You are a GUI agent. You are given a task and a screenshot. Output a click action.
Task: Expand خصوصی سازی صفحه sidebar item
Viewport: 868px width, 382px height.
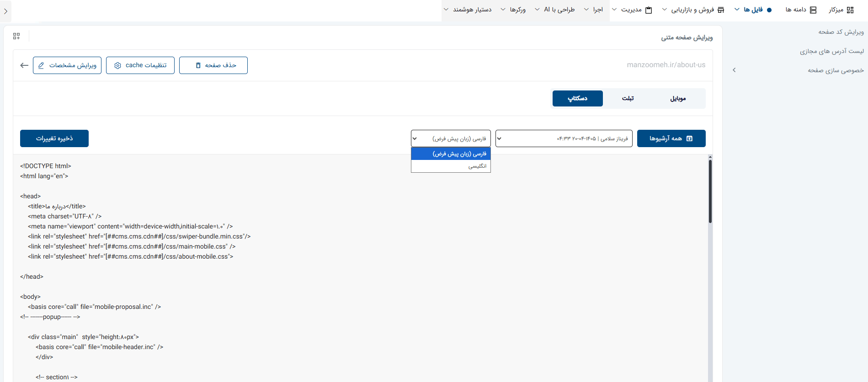pyautogui.click(x=798, y=70)
